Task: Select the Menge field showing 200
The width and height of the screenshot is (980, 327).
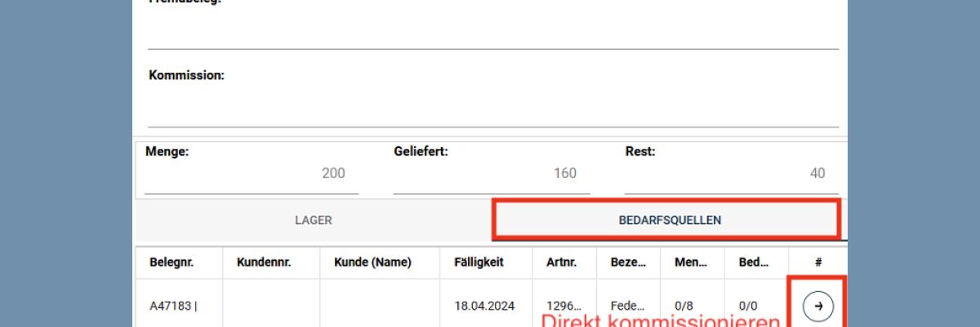Action: tap(252, 173)
